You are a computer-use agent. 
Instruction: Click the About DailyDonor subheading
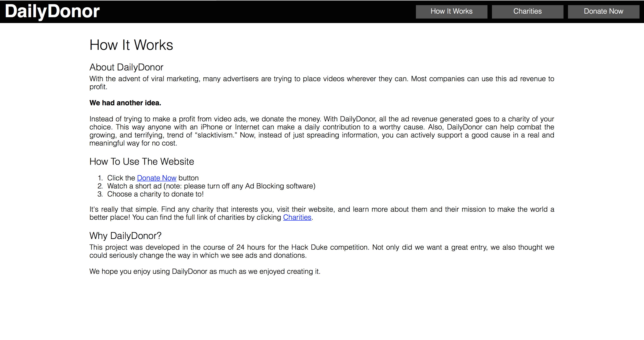pyautogui.click(x=126, y=67)
